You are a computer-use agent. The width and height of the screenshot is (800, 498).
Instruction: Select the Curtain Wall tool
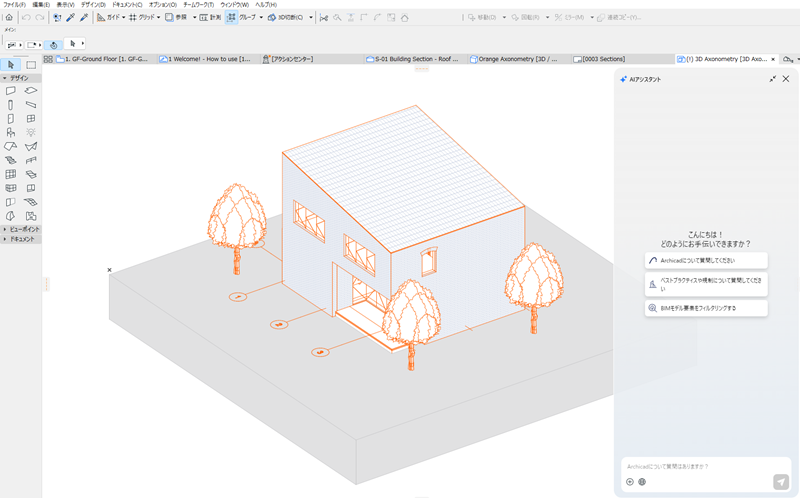[11, 174]
